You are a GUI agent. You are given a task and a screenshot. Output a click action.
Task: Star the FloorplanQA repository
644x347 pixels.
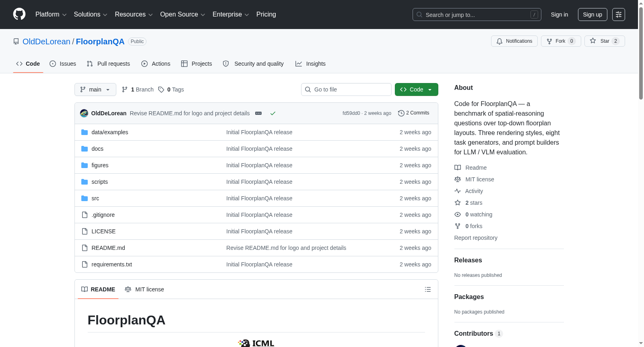[605, 41]
